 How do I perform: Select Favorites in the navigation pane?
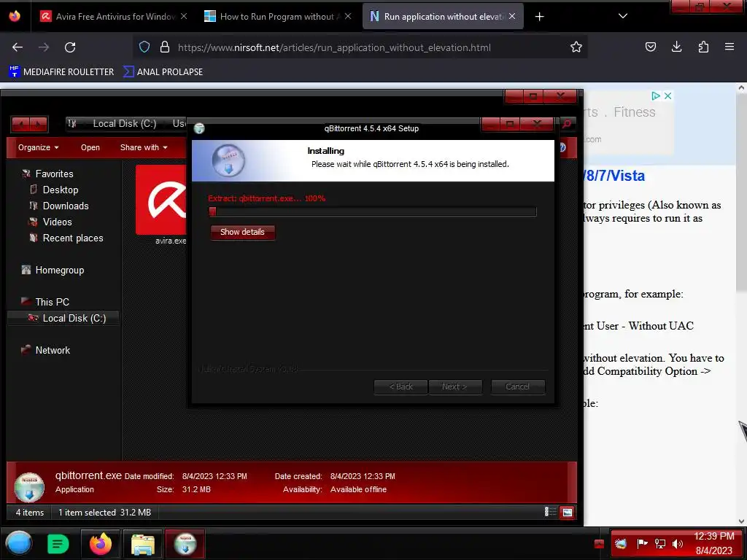[x=47, y=174]
